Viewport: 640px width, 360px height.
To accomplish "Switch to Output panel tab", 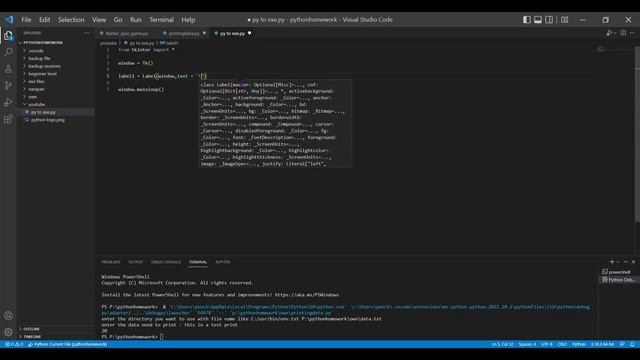I will [136, 262].
